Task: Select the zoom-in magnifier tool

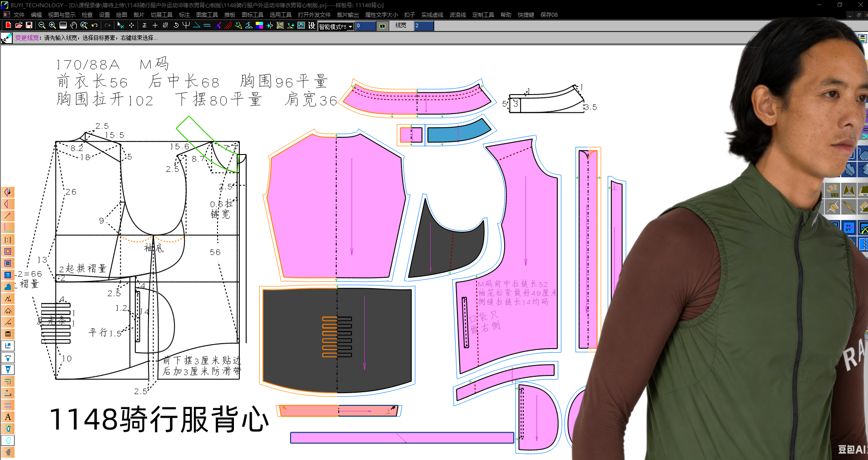Action: (x=52, y=25)
